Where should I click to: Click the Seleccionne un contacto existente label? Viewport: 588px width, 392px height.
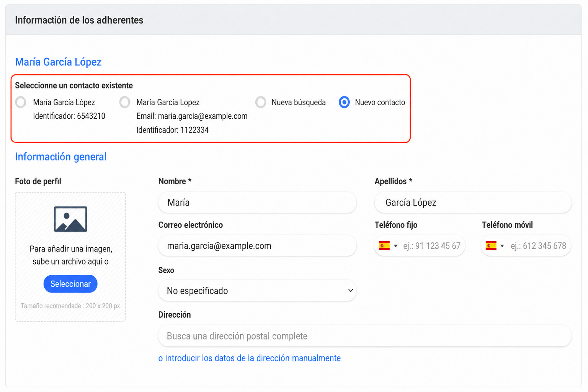click(74, 85)
